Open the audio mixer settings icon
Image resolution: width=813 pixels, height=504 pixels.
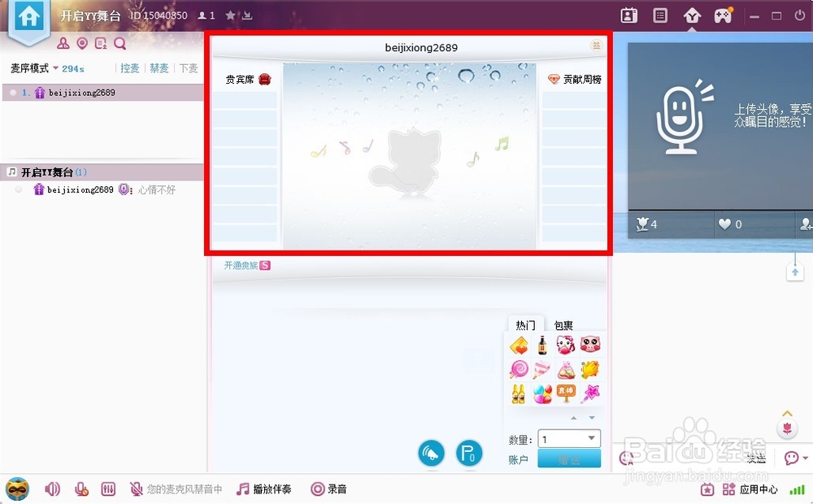(108, 489)
